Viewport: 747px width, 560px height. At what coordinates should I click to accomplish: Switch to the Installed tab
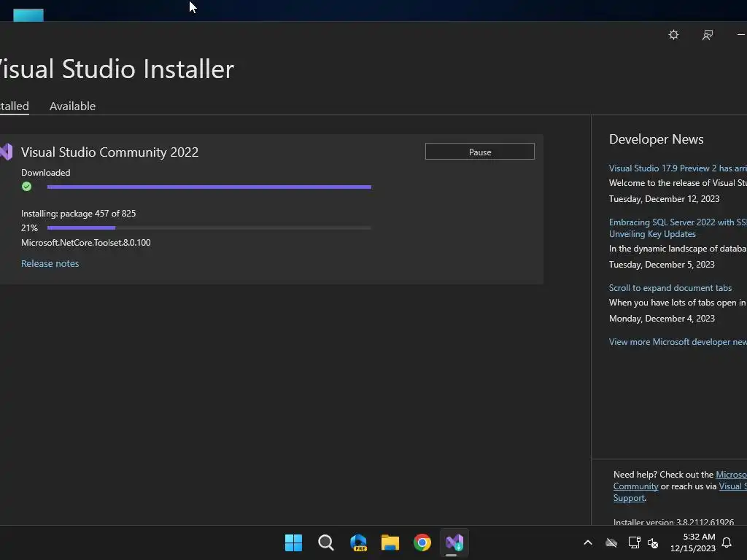coord(15,106)
